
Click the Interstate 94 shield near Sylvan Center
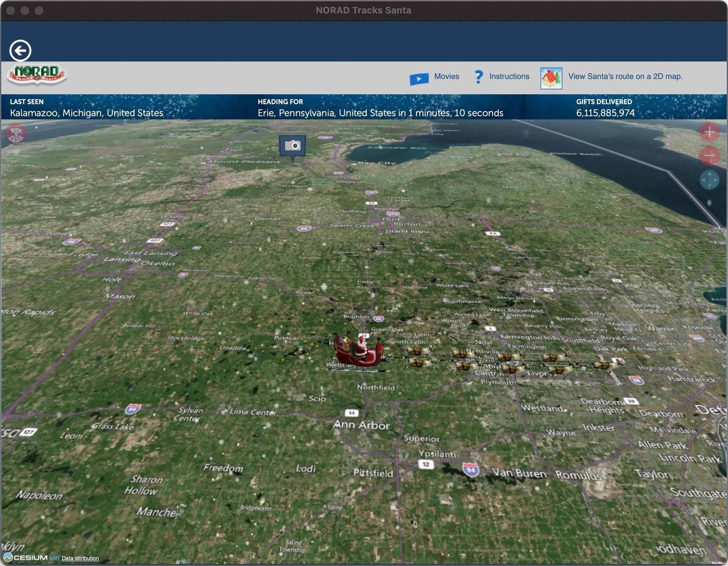133,409
